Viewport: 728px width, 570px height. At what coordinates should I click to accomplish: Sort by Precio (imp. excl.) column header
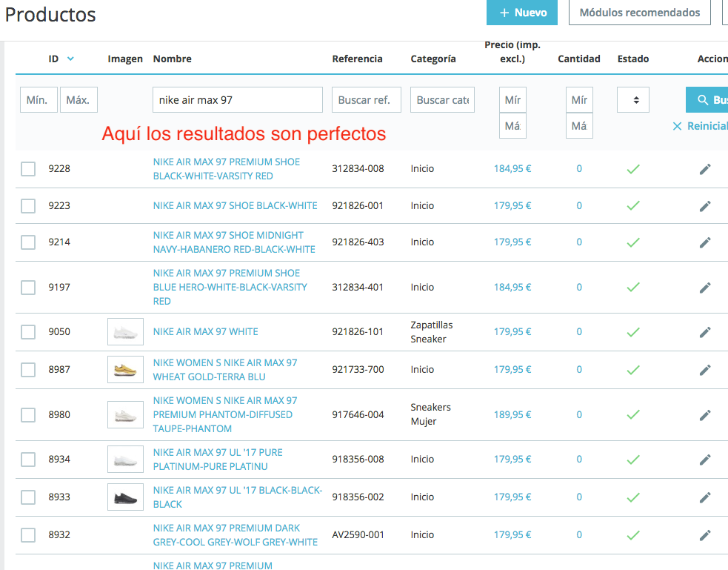(512, 52)
